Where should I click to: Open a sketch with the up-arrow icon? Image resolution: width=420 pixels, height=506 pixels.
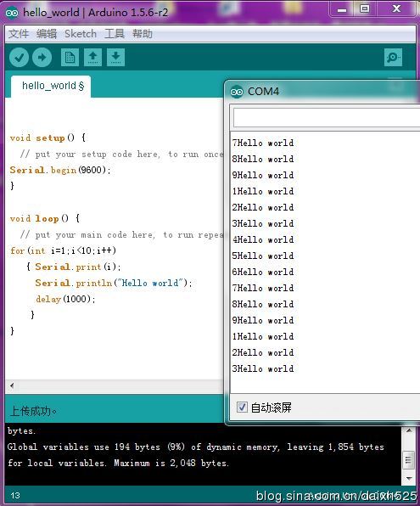click(x=92, y=58)
